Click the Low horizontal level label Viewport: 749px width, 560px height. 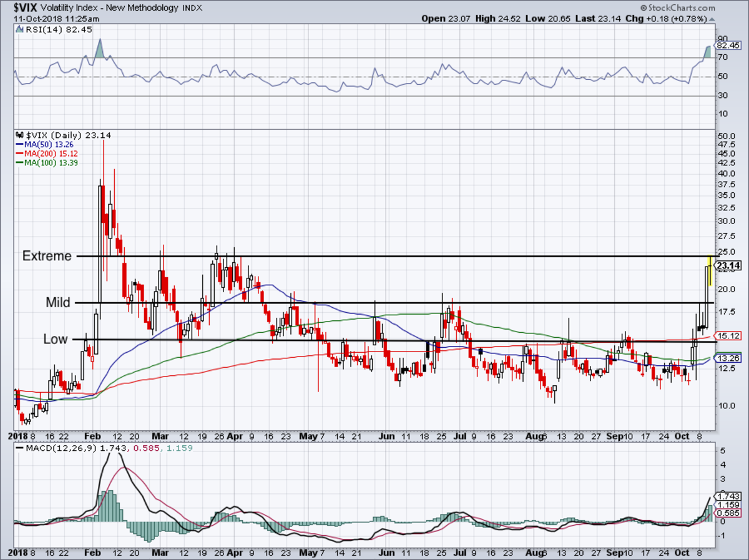pyautogui.click(x=56, y=339)
